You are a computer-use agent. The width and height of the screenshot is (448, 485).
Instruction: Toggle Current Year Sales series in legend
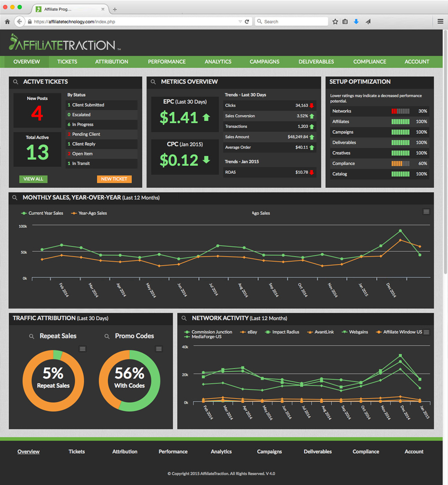coord(42,213)
